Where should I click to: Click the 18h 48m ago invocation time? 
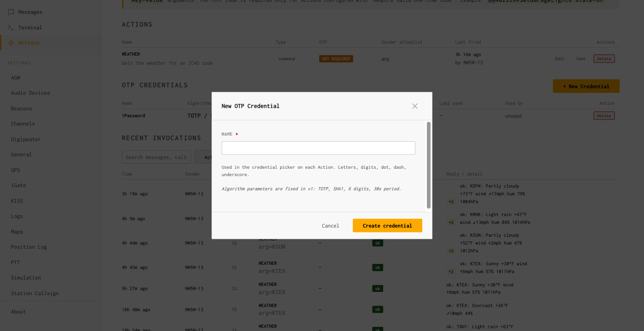[136, 310]
